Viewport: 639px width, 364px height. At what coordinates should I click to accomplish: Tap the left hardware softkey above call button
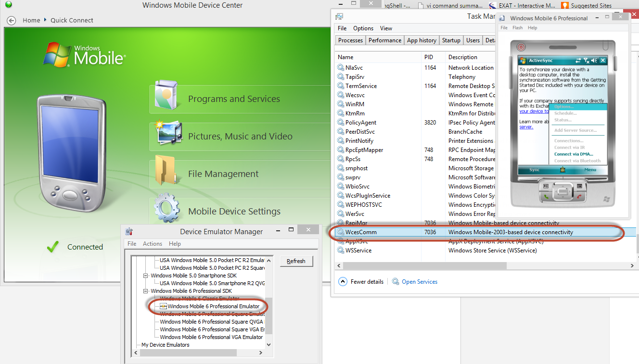point(546,186)
